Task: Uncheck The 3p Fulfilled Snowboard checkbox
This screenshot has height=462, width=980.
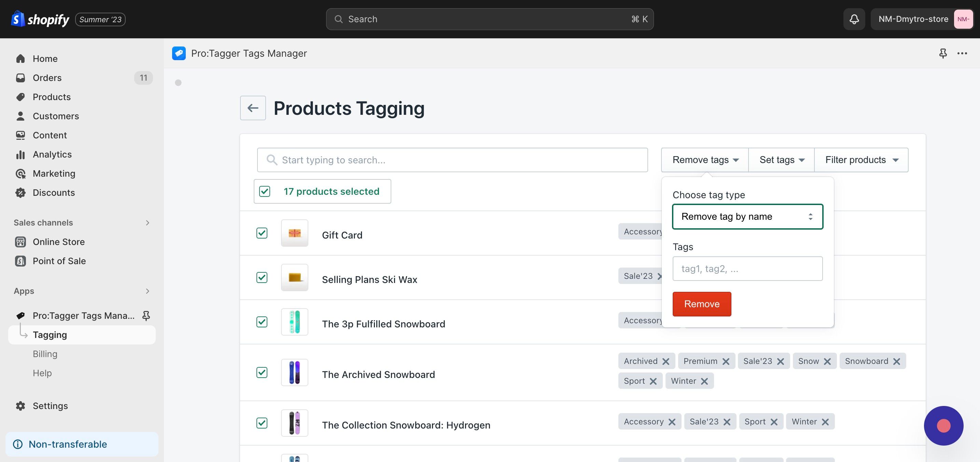Action: click(262, 322)
